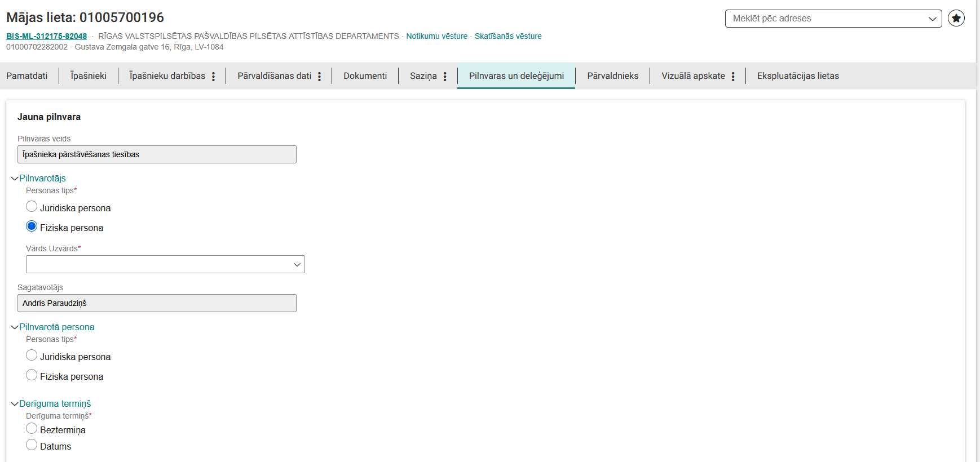Select Juridiska persona under Pilnvarotā persona

pos(32,356)
